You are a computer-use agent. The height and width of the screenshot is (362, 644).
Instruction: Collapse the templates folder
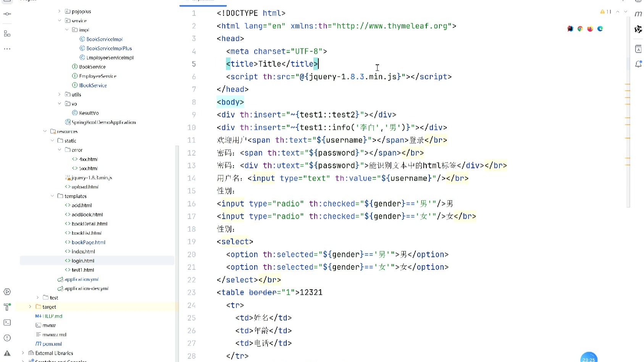point(52,196)
